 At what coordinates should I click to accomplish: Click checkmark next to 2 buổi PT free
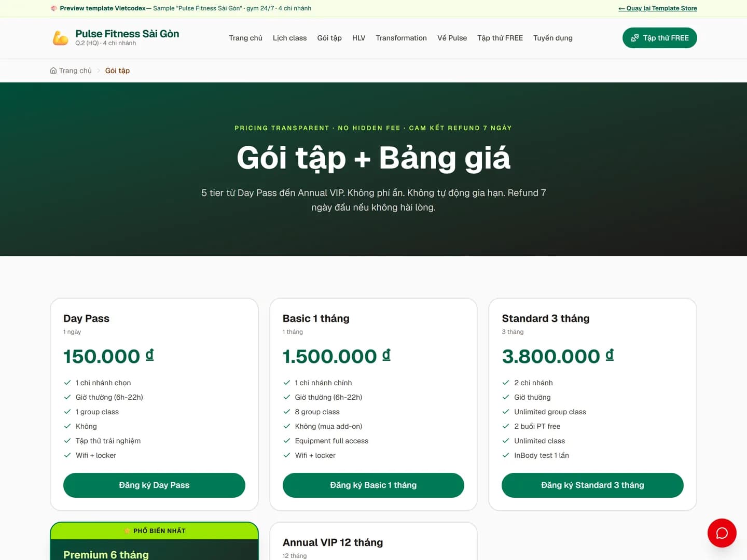pyautogui.click(x=506, y=426)
